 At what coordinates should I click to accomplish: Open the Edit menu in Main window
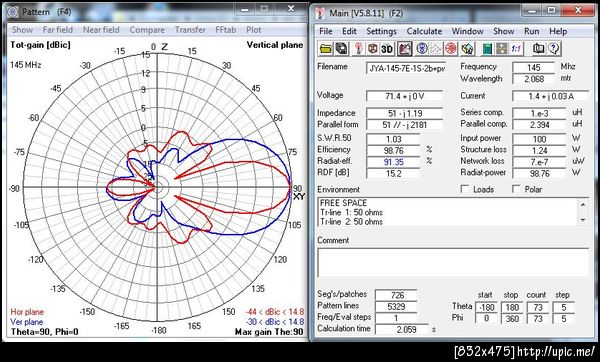pyautogui.click(x=349, y=31)
